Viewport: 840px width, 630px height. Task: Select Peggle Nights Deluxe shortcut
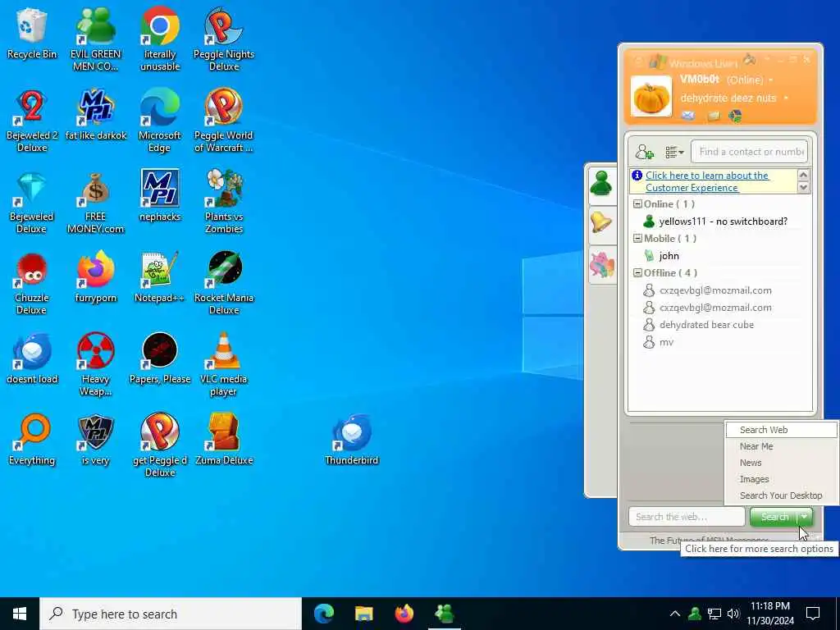[x=224, y=39]
